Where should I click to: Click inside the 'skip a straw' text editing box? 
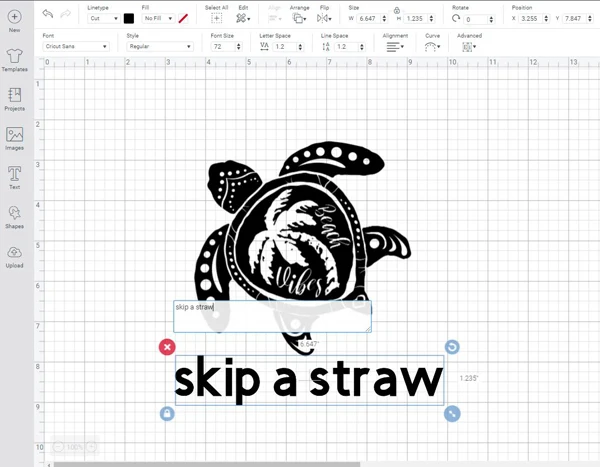pos(272,317)
